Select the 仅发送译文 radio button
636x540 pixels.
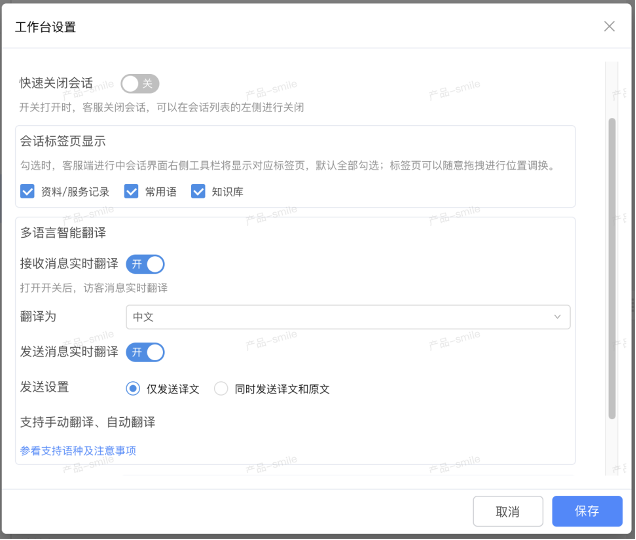coord(133,389)
